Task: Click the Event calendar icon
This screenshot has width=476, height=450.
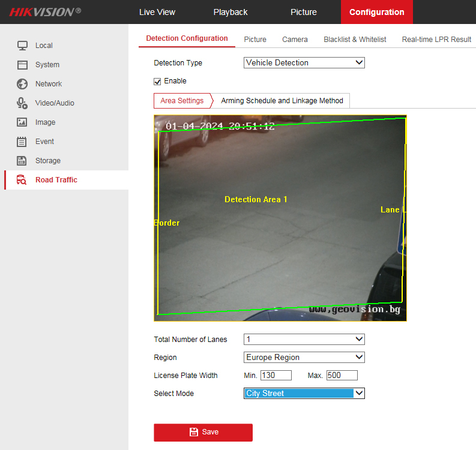Action: tap(22, 142)
